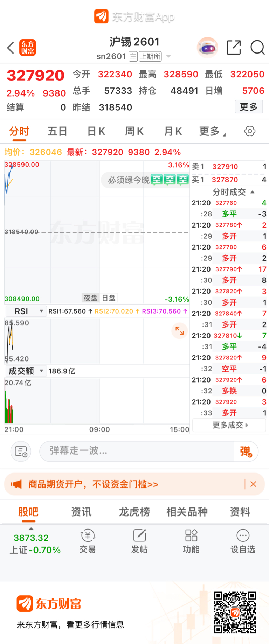Open the 资讯 tab
The width and height of the screenshot is (269, 644).
[81, 512]
